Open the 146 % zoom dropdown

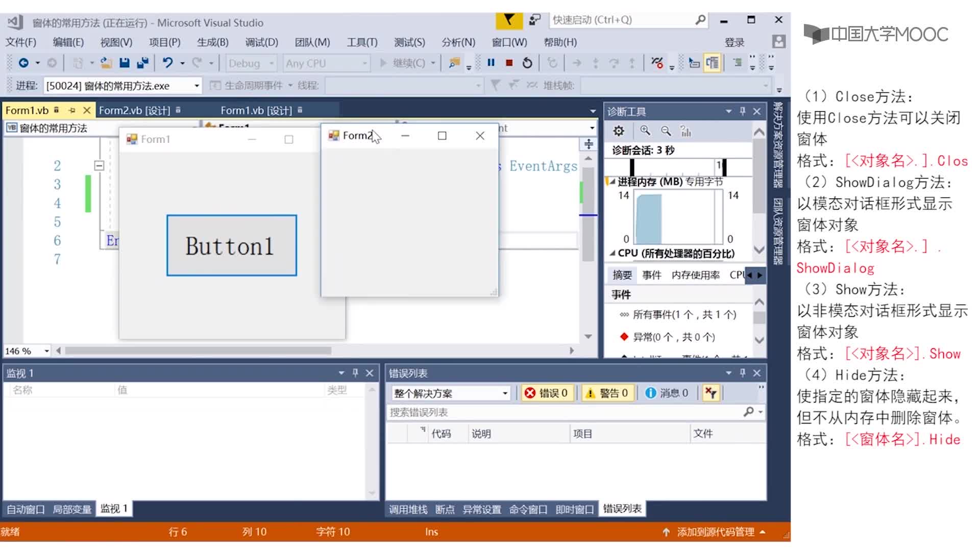(47, 351)
